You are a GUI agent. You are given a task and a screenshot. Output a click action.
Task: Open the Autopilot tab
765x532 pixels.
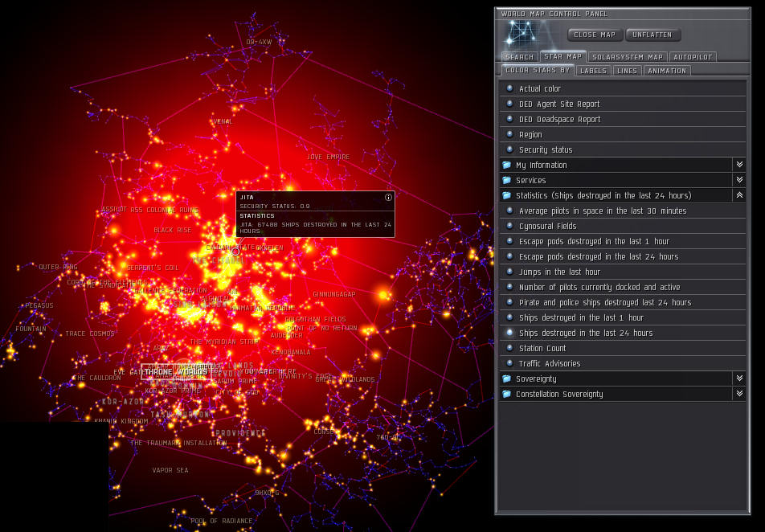[x=692, y=57]
